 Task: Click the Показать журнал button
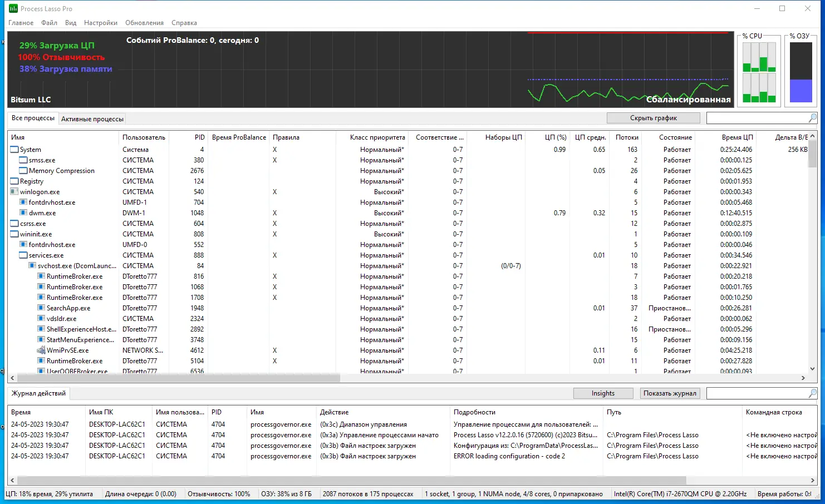coord(670,393)
